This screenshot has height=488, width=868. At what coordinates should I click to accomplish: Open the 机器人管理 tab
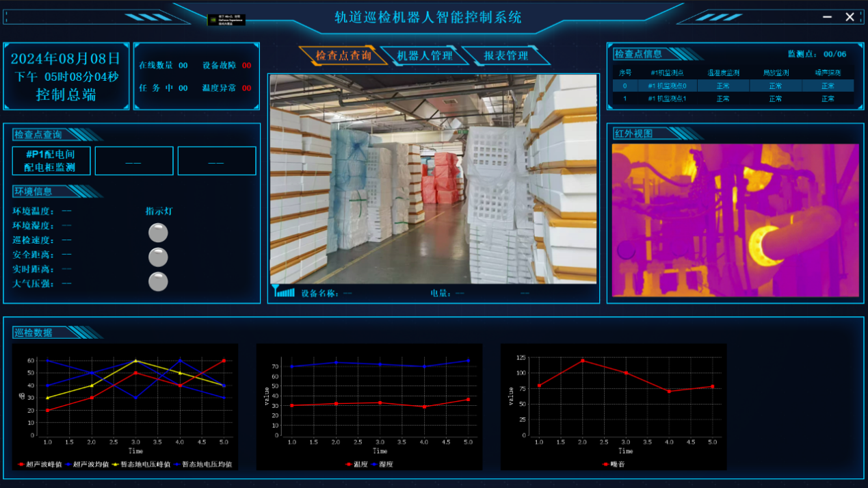(x=425, y=55)
